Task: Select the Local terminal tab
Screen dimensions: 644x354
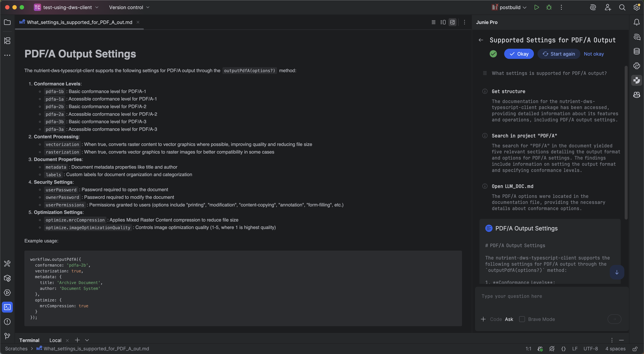Action: pyautogui.click(x=55, y=340)
